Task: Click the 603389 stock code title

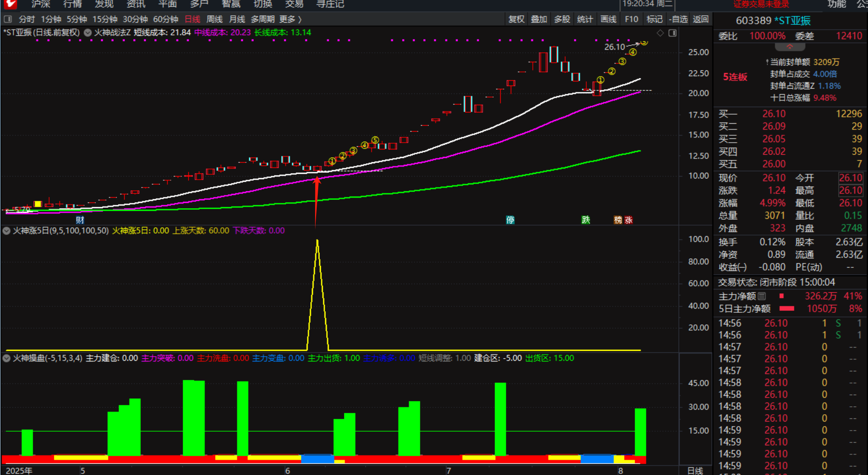Action: 753,21
